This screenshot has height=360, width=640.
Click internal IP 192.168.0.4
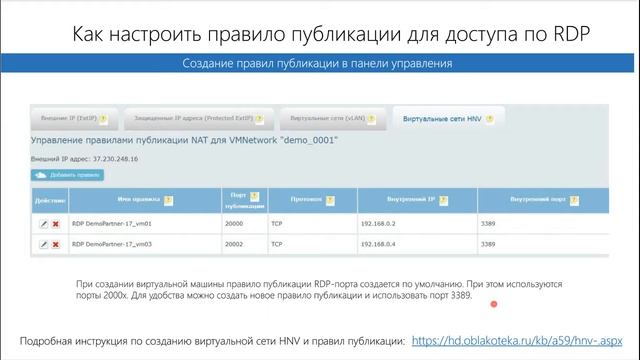pos(378,244)
